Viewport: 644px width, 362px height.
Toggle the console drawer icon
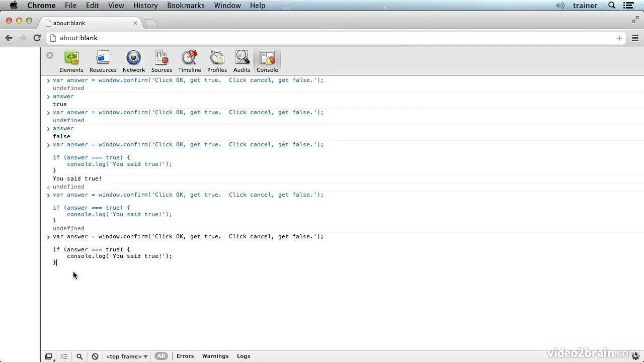pyautogui.click(x=64, y=356)
